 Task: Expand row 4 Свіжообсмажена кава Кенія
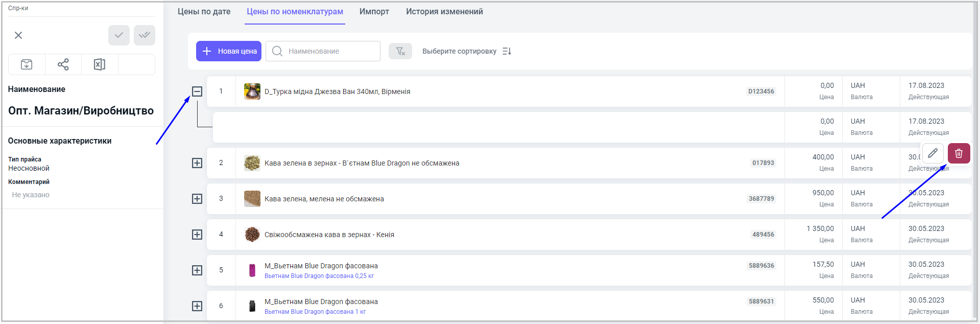click(x=197, y=235)
